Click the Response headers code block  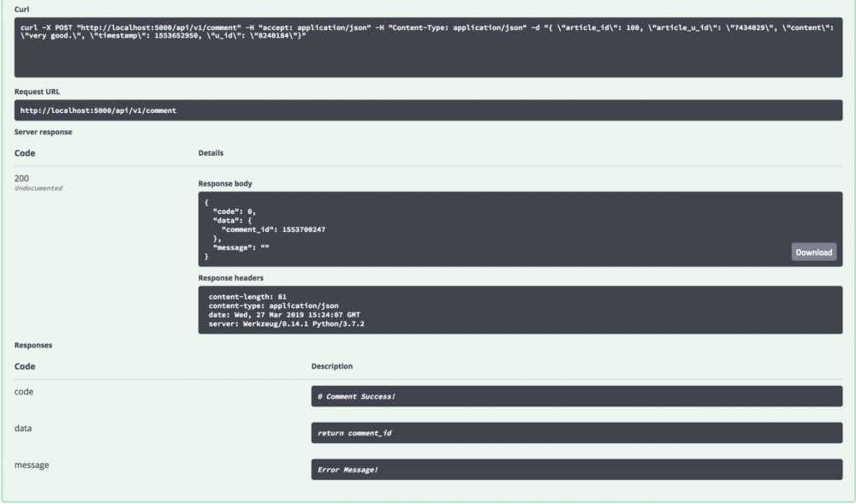click(x=520, y=309)
